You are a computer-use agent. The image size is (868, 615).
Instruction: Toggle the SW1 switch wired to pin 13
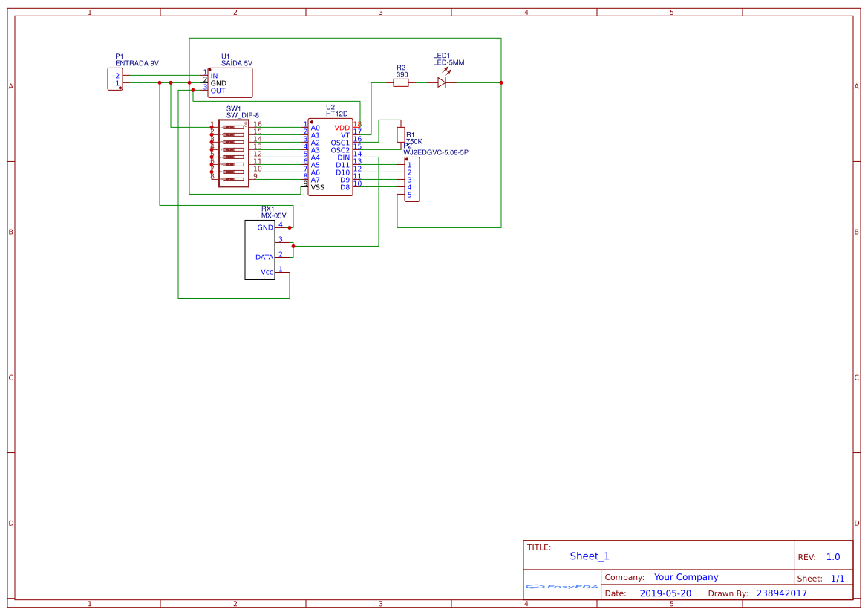click(x=233, y=149)
